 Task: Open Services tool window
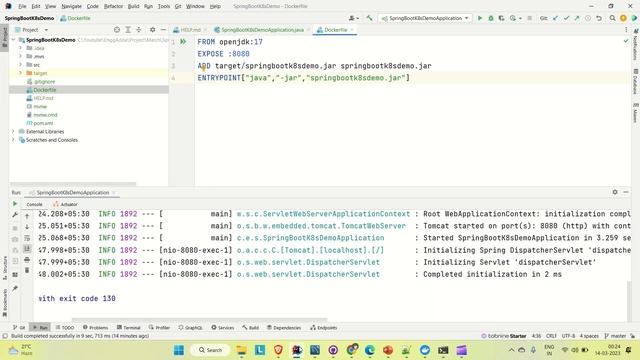pos(223,327)
